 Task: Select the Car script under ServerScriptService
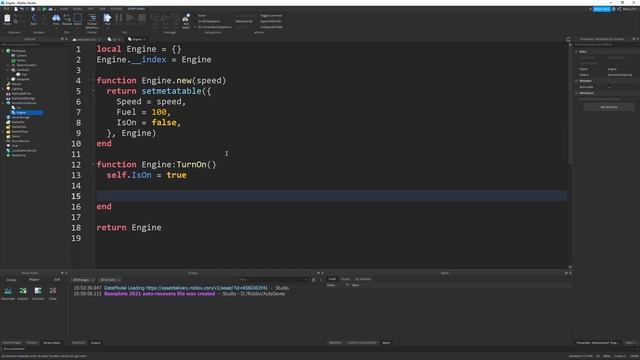[x=19, y=108]
